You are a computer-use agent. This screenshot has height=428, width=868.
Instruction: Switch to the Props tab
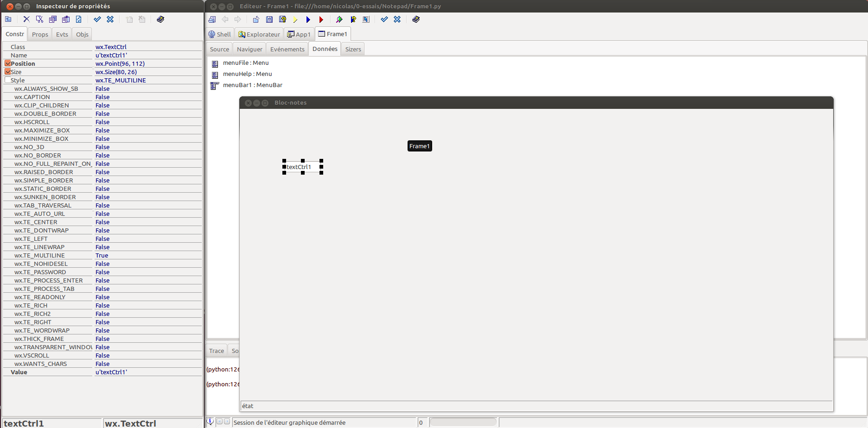[x=40, y=34]
